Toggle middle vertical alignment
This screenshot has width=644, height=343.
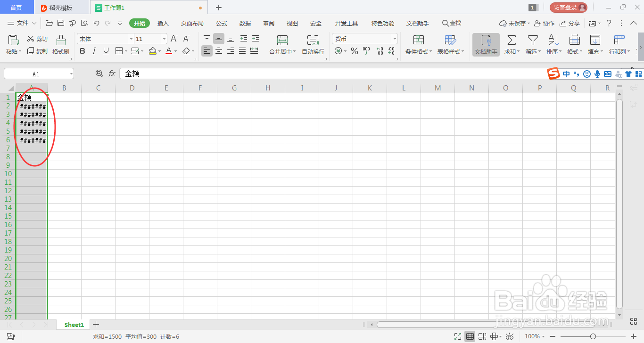click(x=219, y=39)
